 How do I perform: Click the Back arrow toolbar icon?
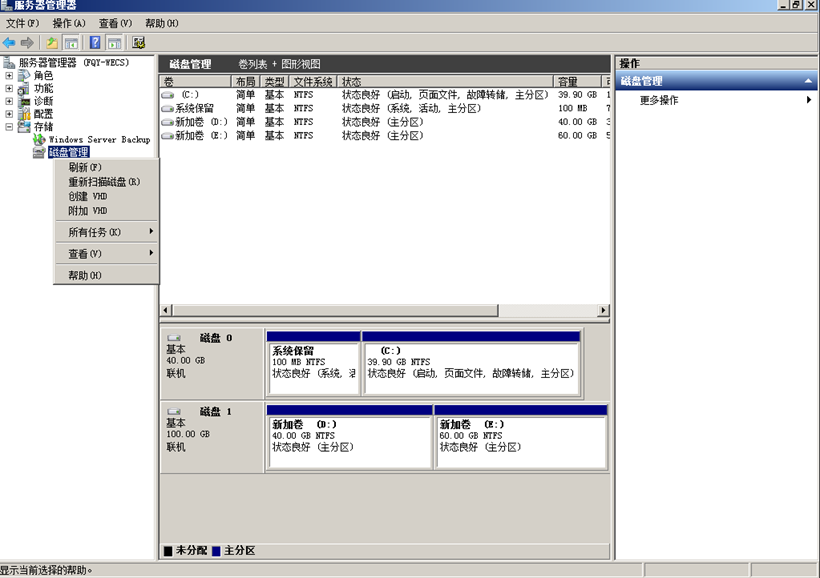tap(9, 43)
